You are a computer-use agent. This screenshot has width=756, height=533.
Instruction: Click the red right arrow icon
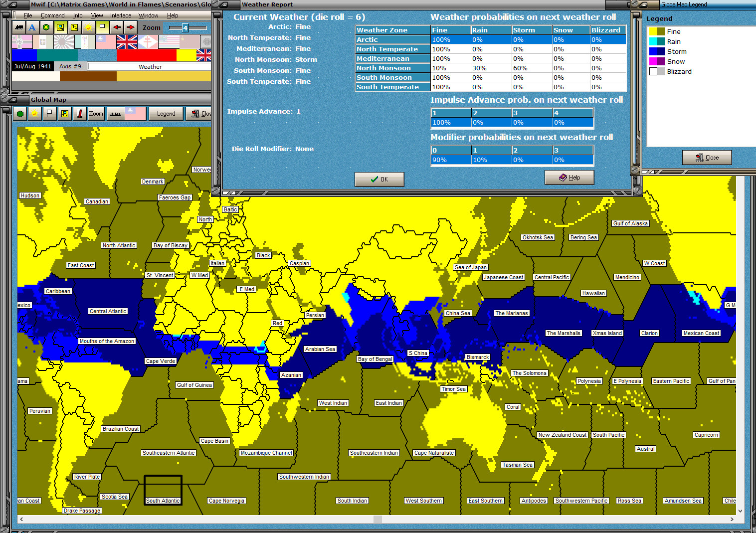[x=130, y=27]
